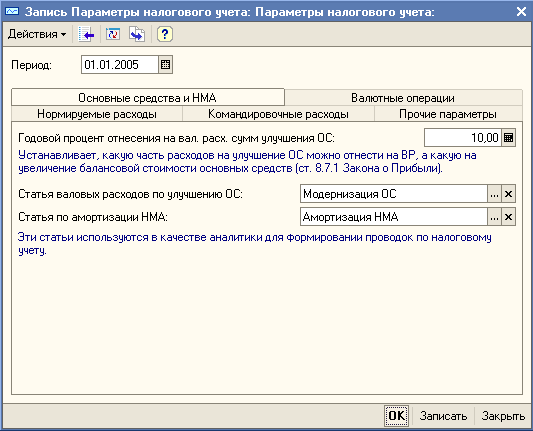Switch to Валютные операции tab
Image resolution: width=533 pixels, height=431 pixels.
(x=403, y=98)
